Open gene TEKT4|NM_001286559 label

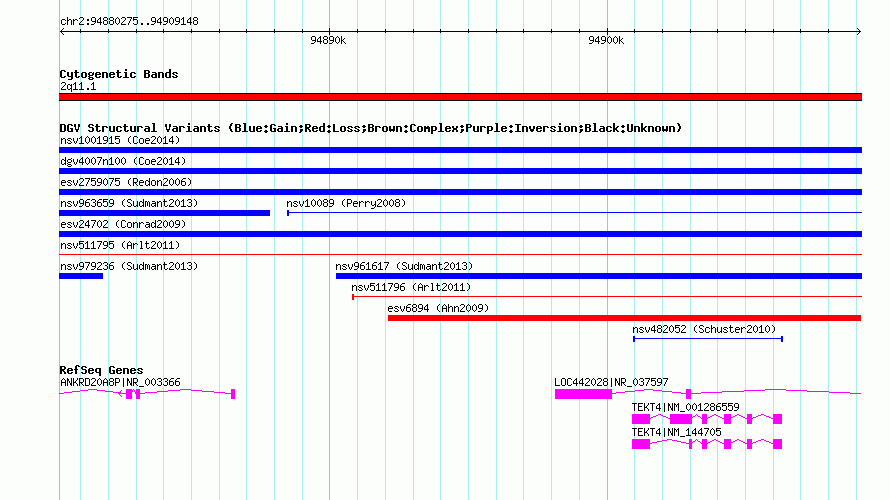click(686, 407)
